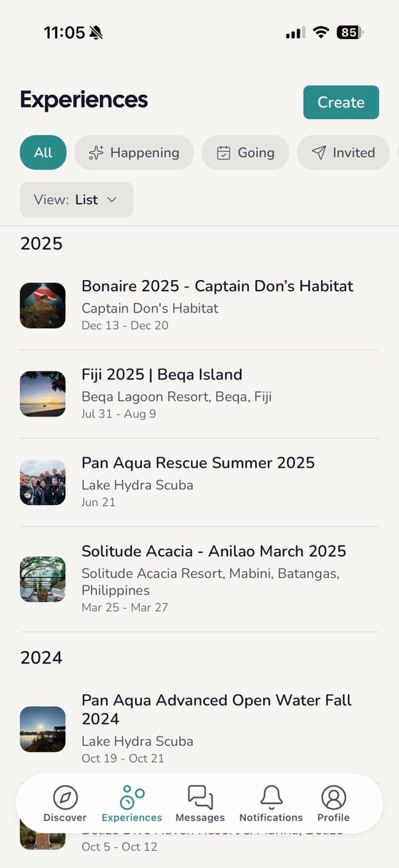Toggle the All filter off
The image size is (399, 868).
42,153
